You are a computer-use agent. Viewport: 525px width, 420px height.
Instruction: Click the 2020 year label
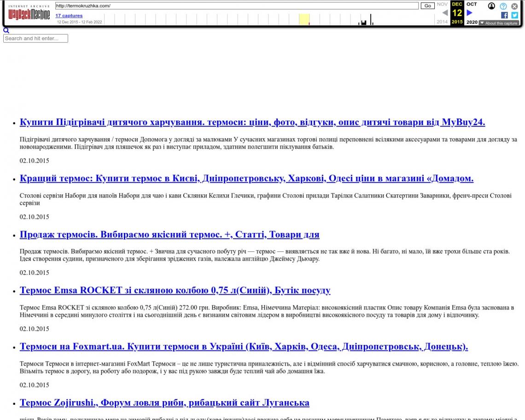[x=472, y=22]
